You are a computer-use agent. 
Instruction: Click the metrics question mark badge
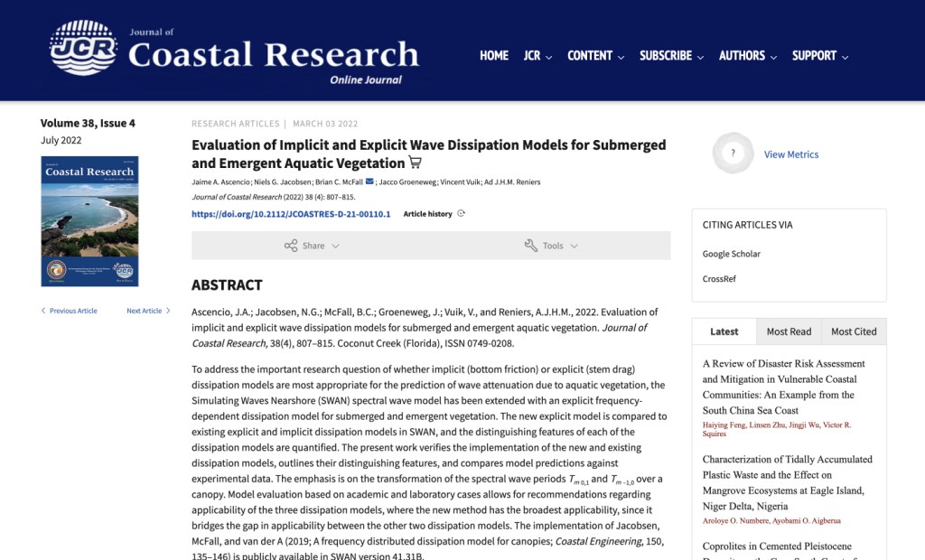(733, 154)
